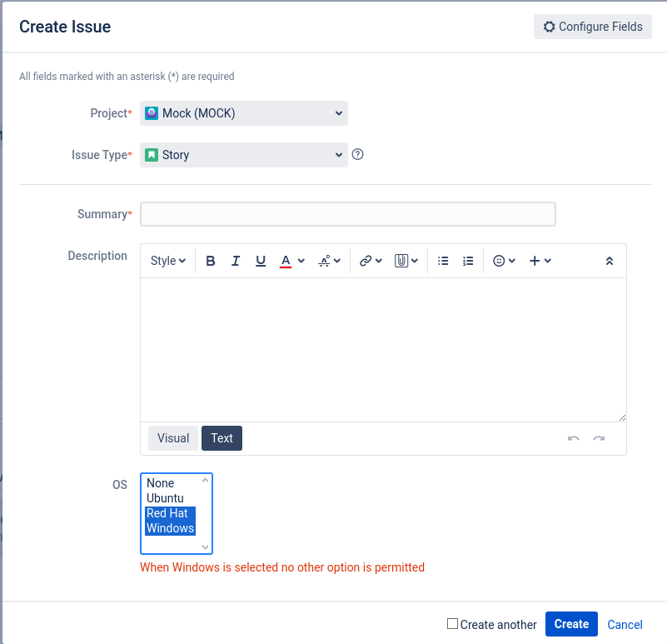This screenshot has width=667, height=644.
Task: Select Windows in OS list
Action: pyautogui.click(x=171, y=528)
